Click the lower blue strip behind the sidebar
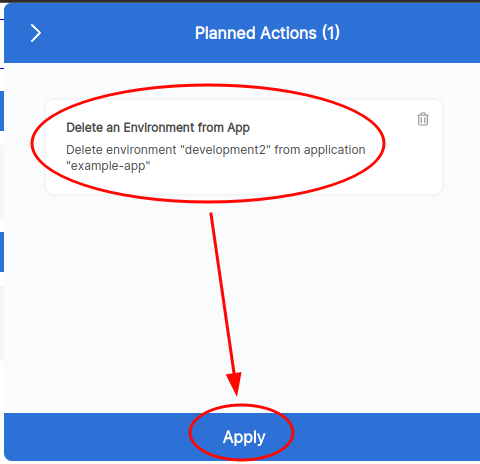Viewport: 480px width, 464px height. [x=2, y=252]
